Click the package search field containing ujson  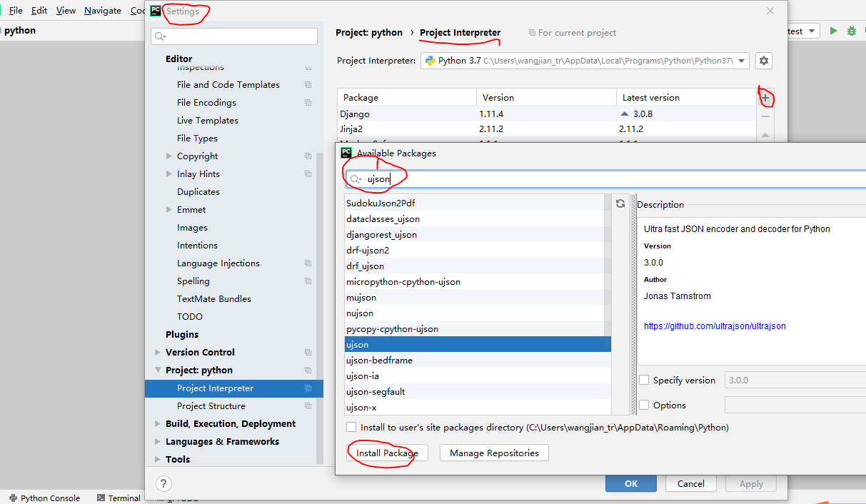[x=607, y=179]
